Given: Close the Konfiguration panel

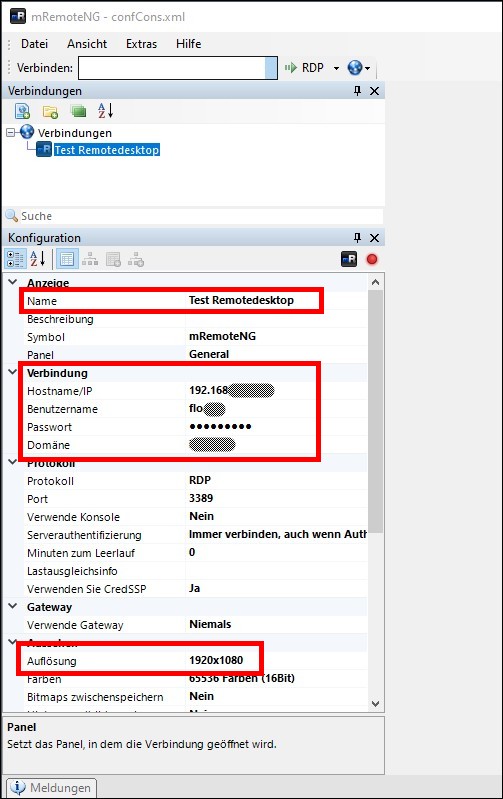Looking at the screenshot, I should tap(374, 237).
